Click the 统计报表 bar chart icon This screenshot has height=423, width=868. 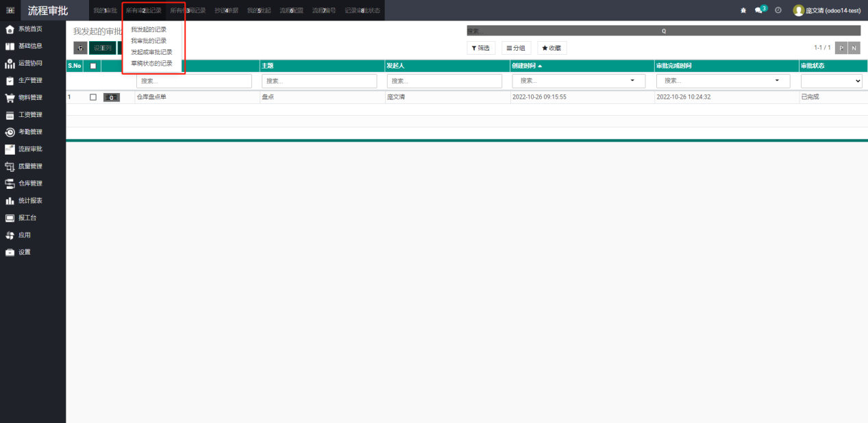(x=10, y=201)
